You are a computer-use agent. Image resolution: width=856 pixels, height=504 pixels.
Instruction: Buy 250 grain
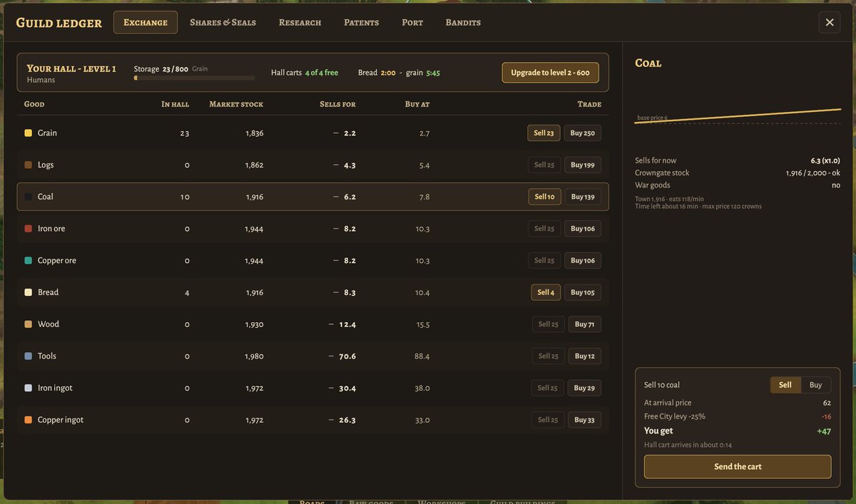(x=583, y=133)
